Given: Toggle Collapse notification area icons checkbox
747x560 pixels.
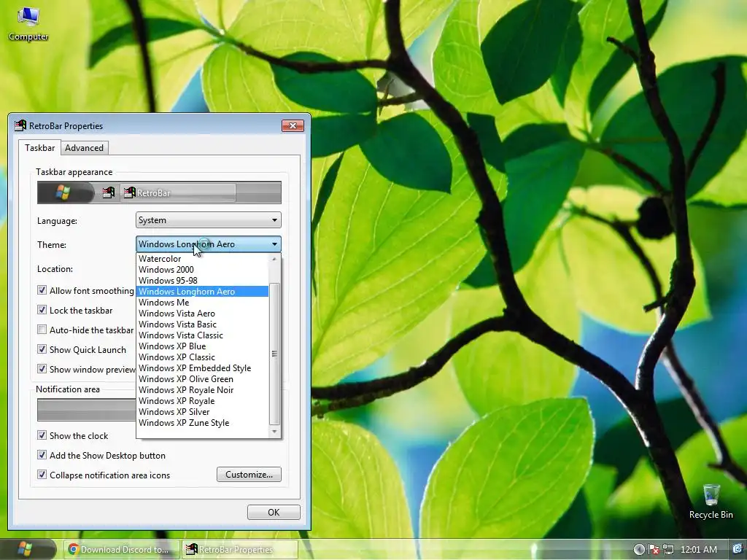Looking at the screenshot, I should [42, 474].
